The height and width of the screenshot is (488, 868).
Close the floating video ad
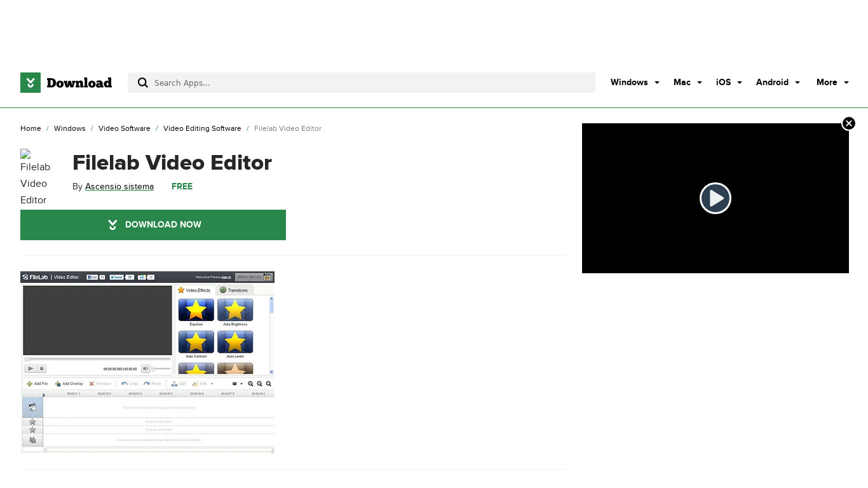coord(848,123)
